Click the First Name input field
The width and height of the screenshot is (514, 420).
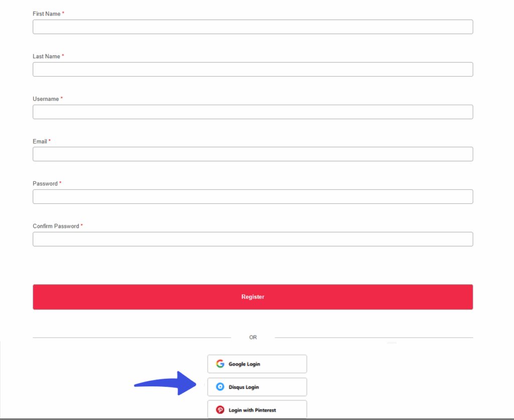click(253, 27)
